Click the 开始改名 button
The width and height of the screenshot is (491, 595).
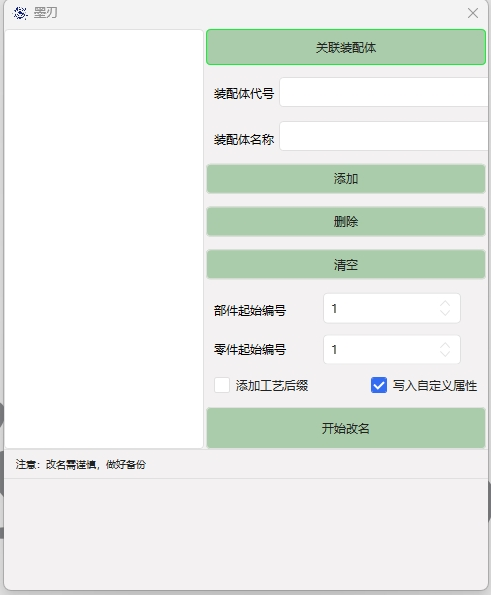pos(346,428)
